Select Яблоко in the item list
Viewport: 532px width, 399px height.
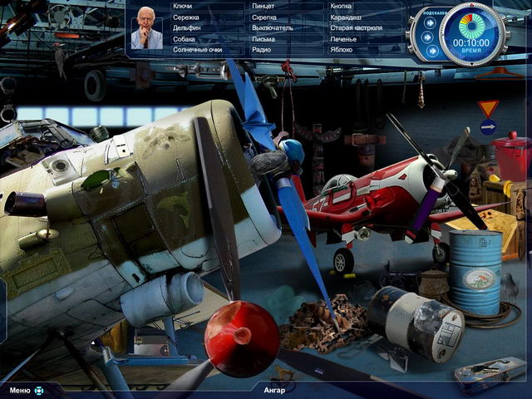(x=341, y=50)
